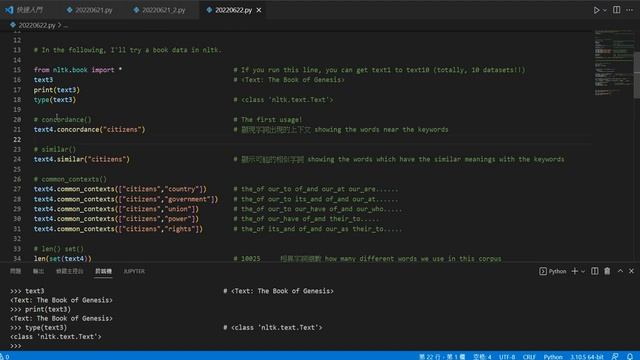The image size is (640, 360).
Task: Open the run options dropdown beside the play icon
Action: pos(604,10)
